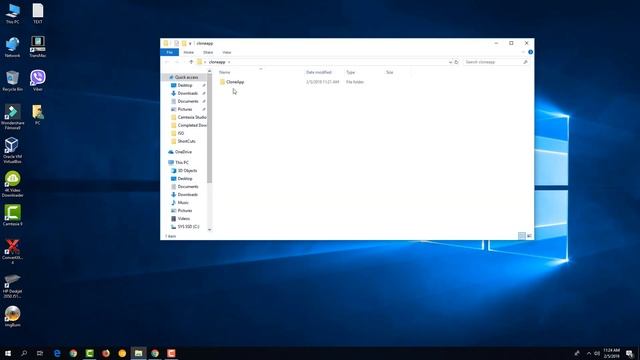Show hidden system tray icons
Image resolution: width=640 pixels, height=360 pixels.
click(589, 353)
